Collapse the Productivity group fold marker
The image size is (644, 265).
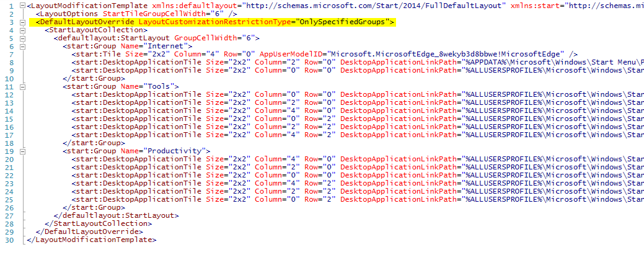[x=23, y=151]
